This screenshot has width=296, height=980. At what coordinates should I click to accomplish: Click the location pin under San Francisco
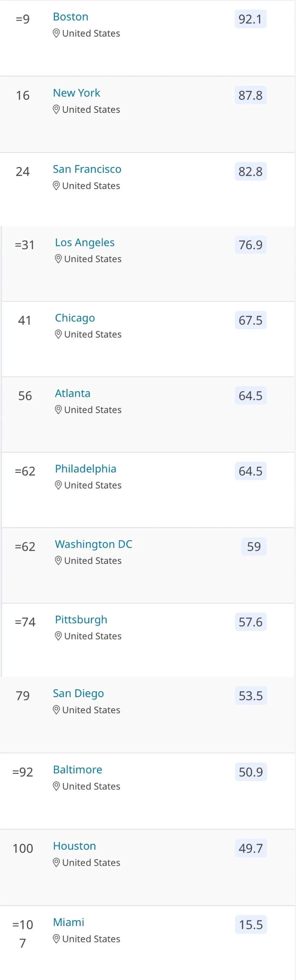[x=56, y=186]
